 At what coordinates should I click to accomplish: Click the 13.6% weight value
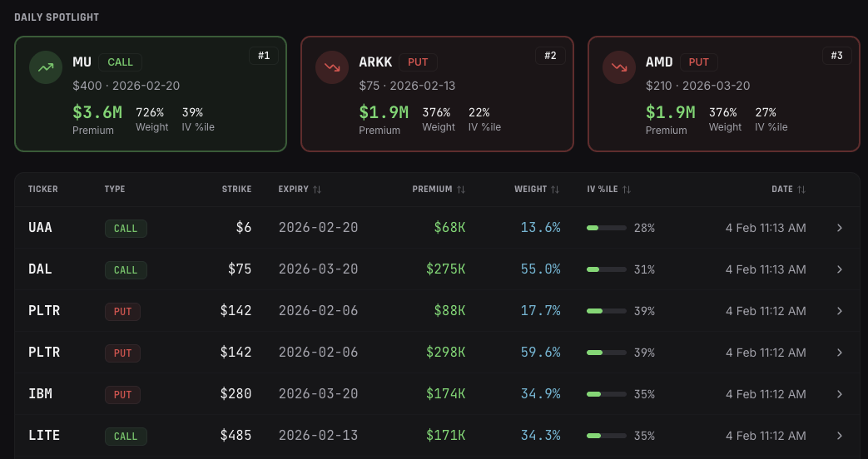pos(540,228)
